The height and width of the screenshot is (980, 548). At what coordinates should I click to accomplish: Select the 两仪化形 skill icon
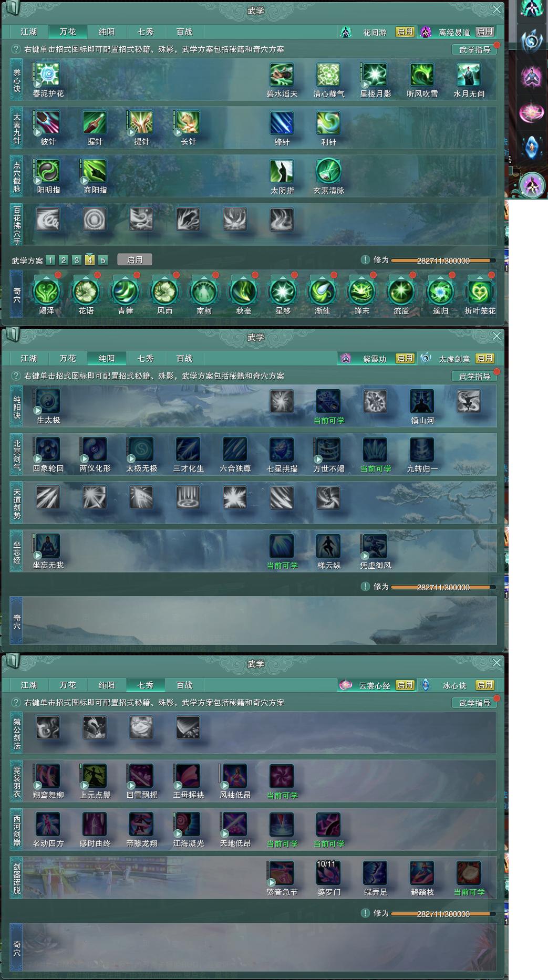pos(95,450)
